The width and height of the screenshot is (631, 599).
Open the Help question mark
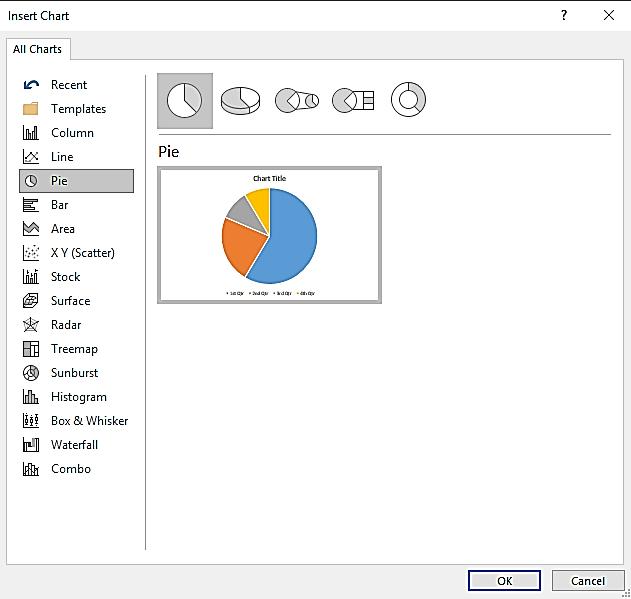click(x=564, y=15)
